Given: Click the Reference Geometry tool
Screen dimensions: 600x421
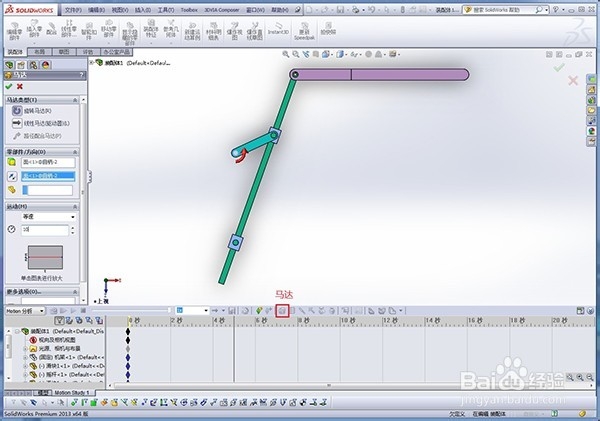Looking at the screenshot, I should pos(171,29).
